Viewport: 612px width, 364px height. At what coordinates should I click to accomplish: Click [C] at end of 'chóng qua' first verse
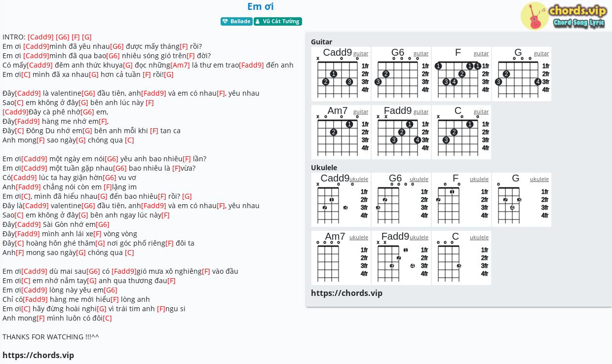(129, 140)
